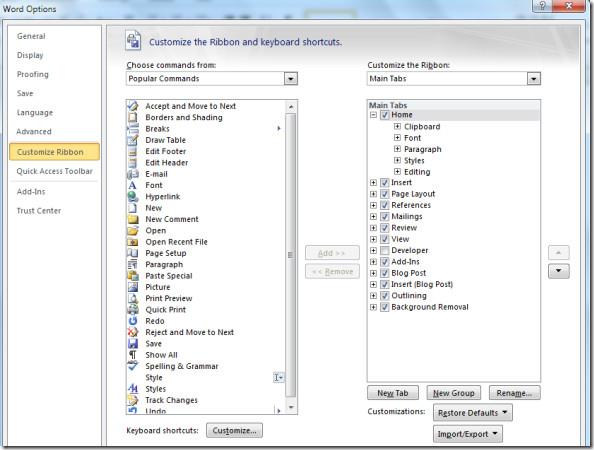Viewport: 594px width, 450px height.
Task: Click the New document icon
Action: pyautogui.click(x=132, y=208)
